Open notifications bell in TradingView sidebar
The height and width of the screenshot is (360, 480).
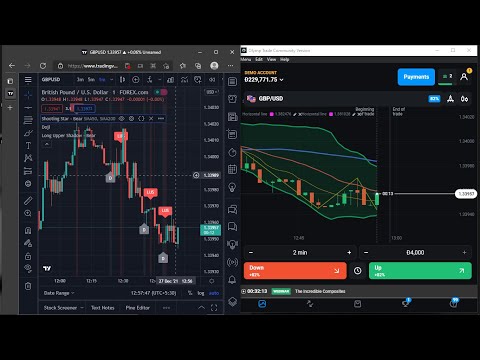[232, 280]
